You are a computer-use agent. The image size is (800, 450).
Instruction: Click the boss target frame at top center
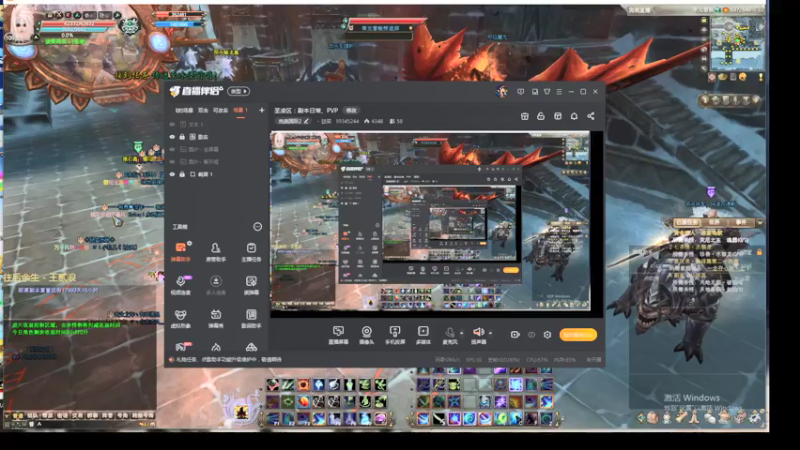coord(385,28)
